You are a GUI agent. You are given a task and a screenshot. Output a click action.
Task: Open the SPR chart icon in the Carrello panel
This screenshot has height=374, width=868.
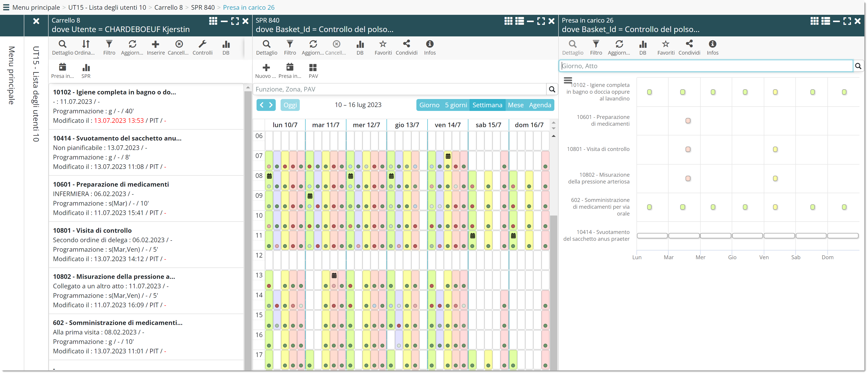86,68
